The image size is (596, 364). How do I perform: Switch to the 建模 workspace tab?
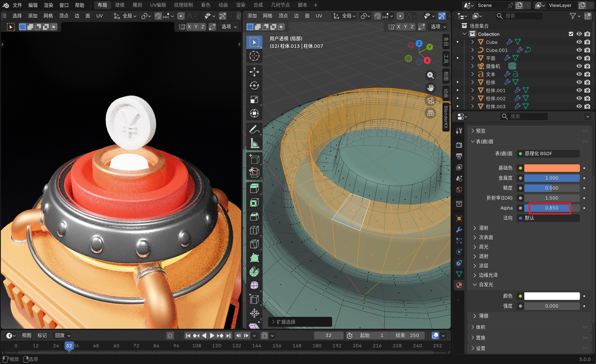120,5
